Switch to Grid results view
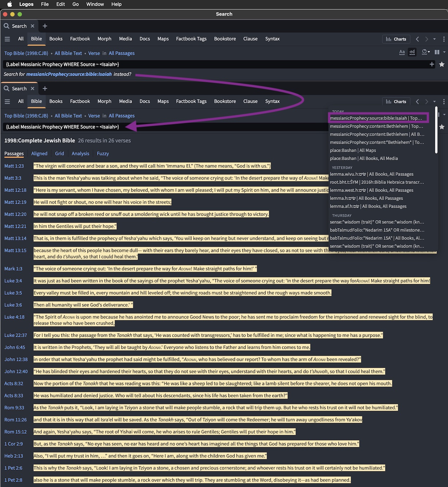The height and width of the screenshot is (487, 448). pyautogui.click(x=60, y=154)
